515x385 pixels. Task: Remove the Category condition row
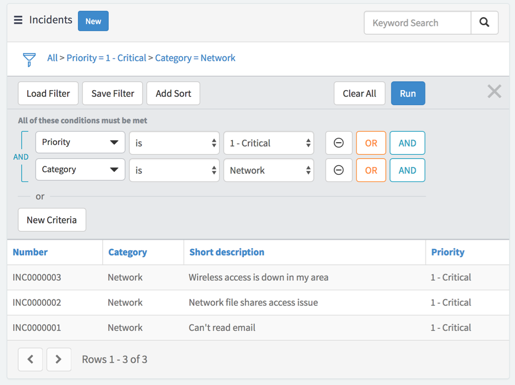click(x=339, y=170)
